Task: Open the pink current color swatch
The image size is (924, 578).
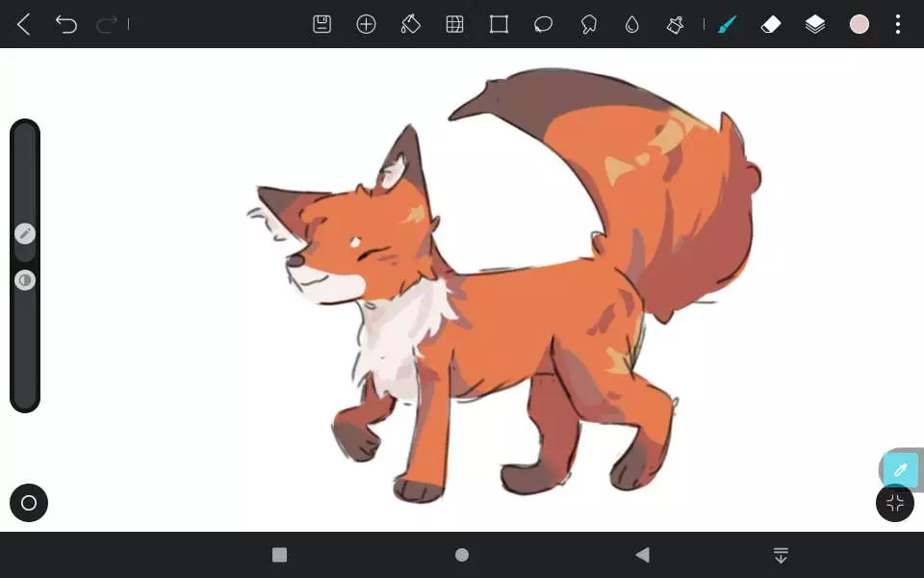Action: (860, 25)
